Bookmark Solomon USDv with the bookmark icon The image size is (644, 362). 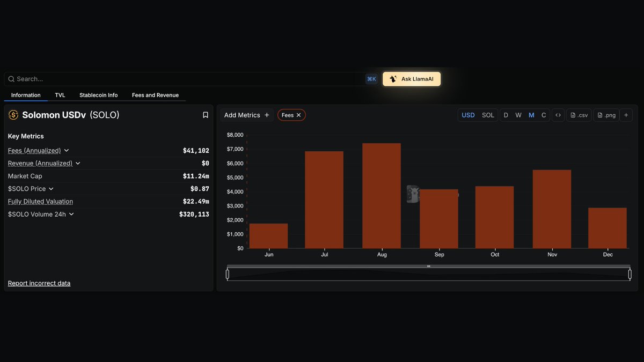coord(206,115)
